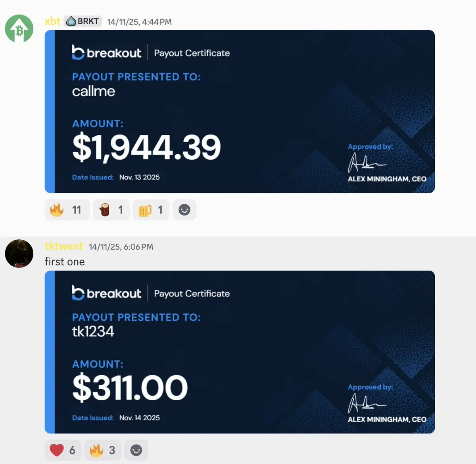The image size is (476, 464).
Task: Open the tktwent username profile
Action: pos(63,246)
